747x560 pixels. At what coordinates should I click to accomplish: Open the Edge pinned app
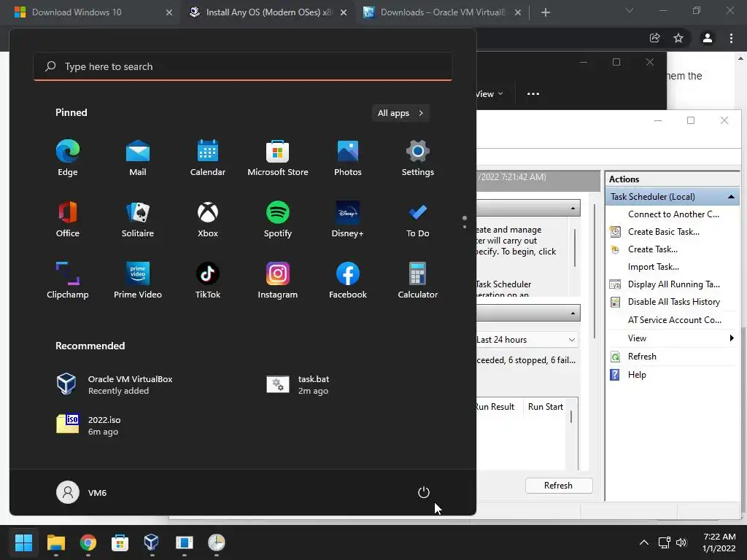(x=68, y=158)
